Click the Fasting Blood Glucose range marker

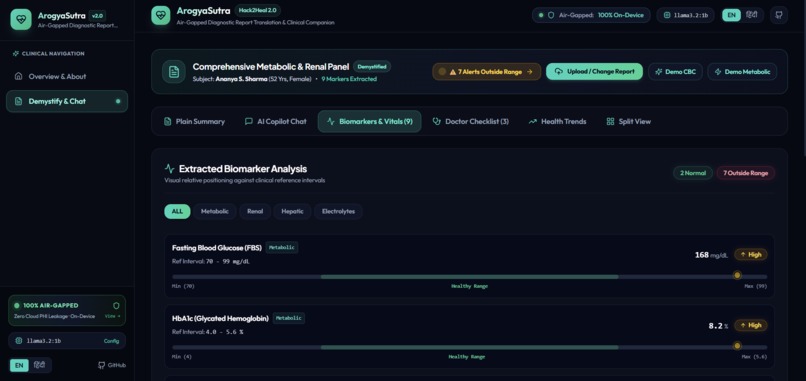(737, 276)
